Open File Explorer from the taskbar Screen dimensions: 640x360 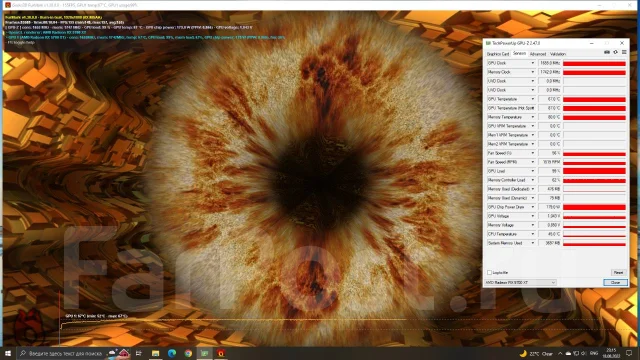tap(156, 353)
